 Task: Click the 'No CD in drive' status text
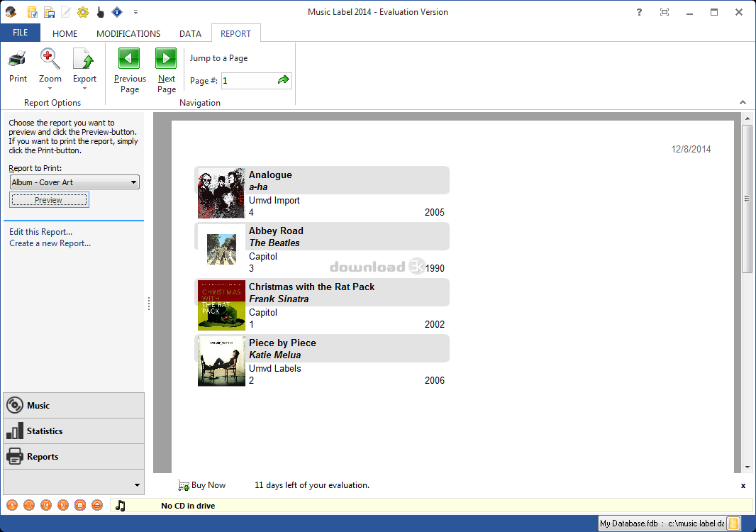[x=188, y=506]
